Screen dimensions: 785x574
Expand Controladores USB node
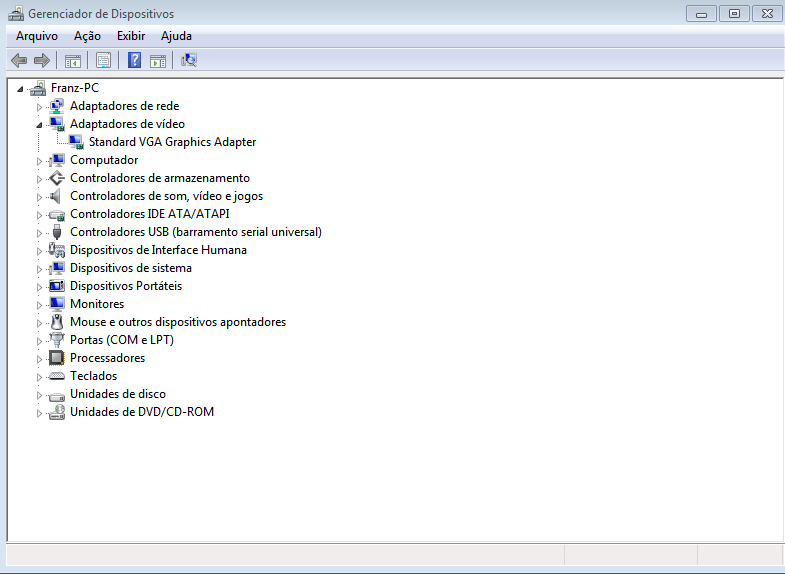39,233
